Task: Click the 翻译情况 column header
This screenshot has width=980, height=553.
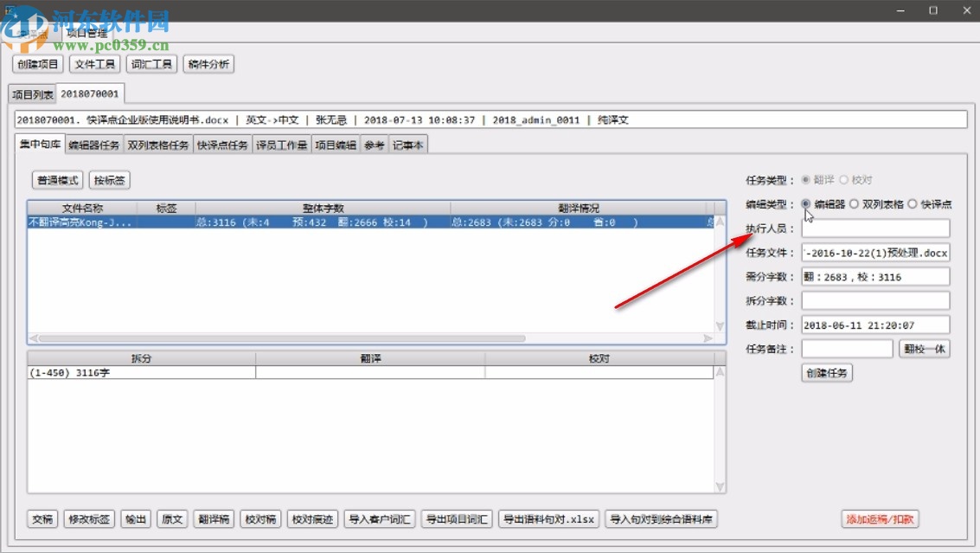Action: click(578, 209)
